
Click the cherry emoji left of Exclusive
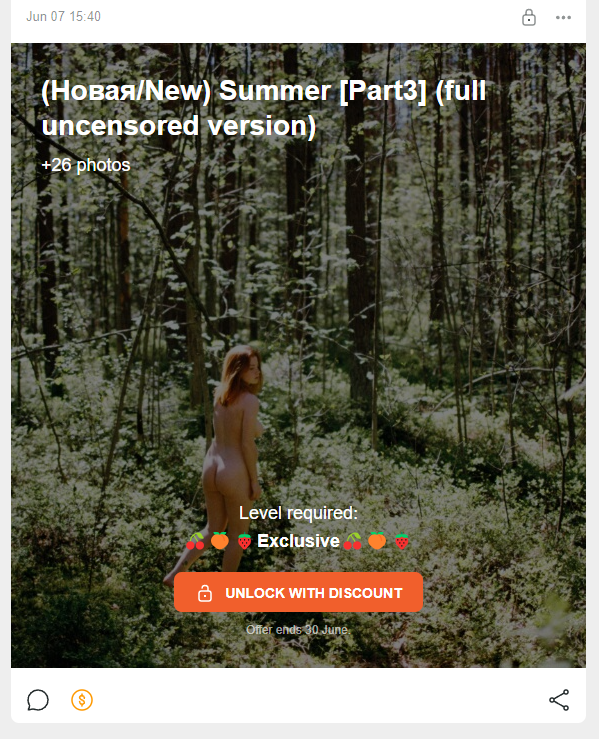click(x=195, y=541)
